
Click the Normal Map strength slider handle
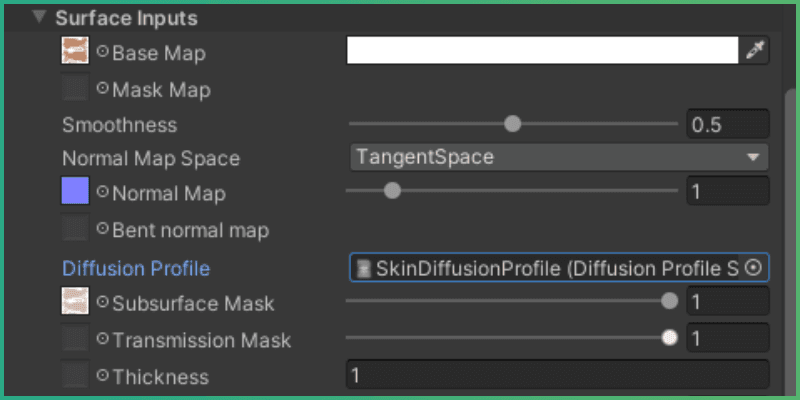(392, 190)
